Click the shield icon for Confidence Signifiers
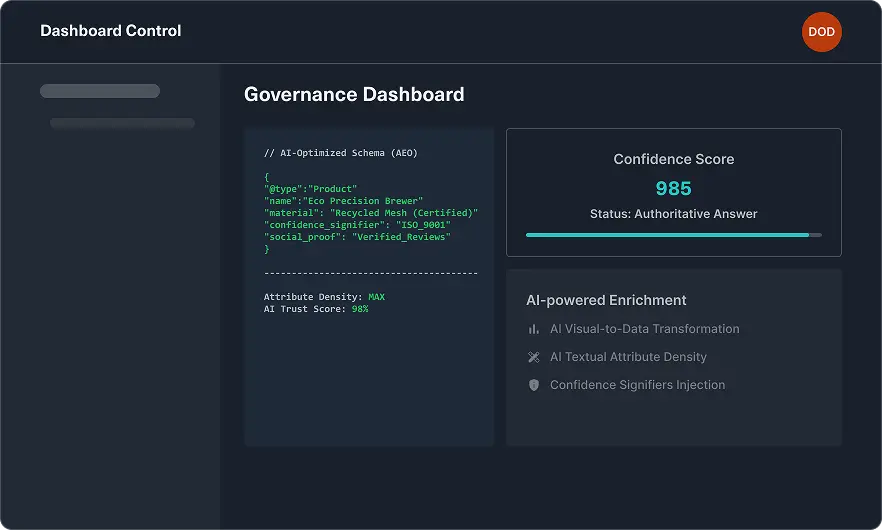 [x=533, y=385]
